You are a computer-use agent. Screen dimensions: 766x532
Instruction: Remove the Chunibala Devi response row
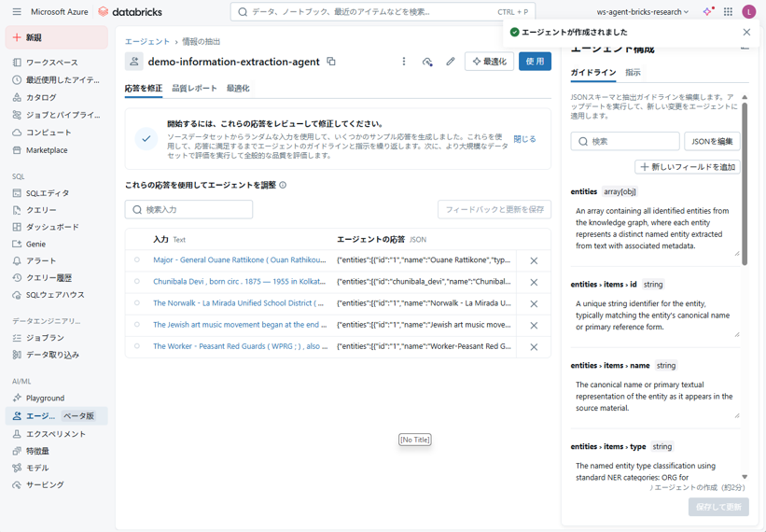click(x=534, y=282)
